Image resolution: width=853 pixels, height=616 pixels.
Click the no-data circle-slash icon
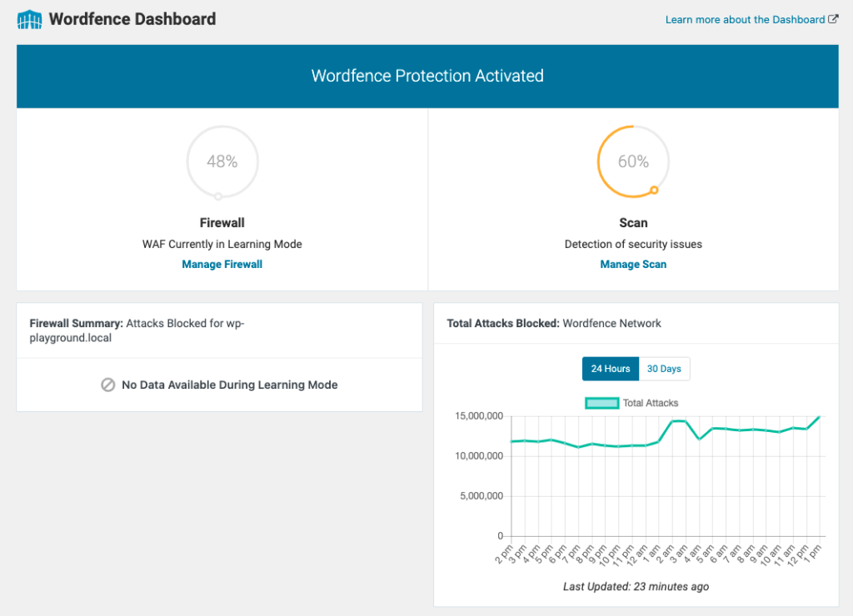click(x=107, y=385)
